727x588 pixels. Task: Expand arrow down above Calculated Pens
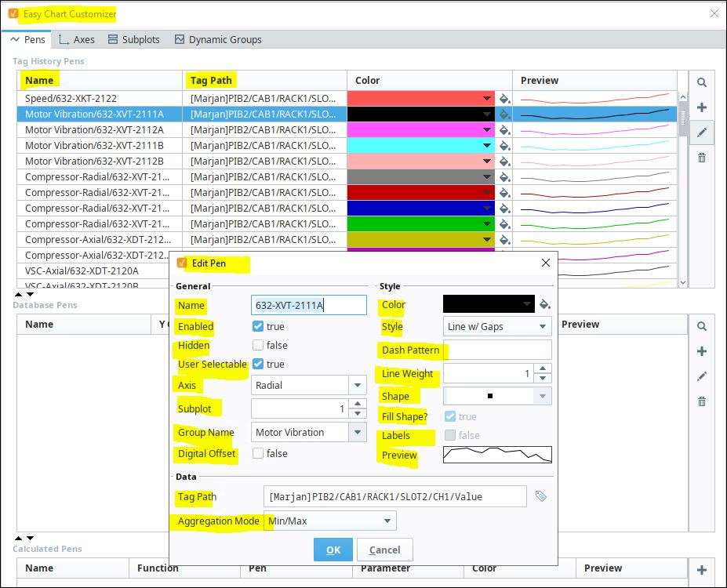(x=30, y=538)
